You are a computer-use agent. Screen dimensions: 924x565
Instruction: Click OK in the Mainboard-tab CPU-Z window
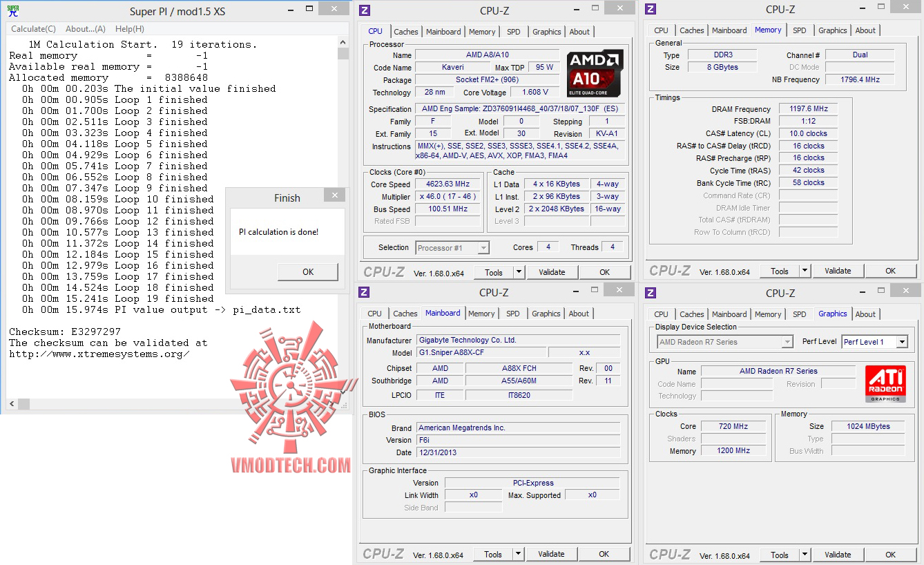604,554
